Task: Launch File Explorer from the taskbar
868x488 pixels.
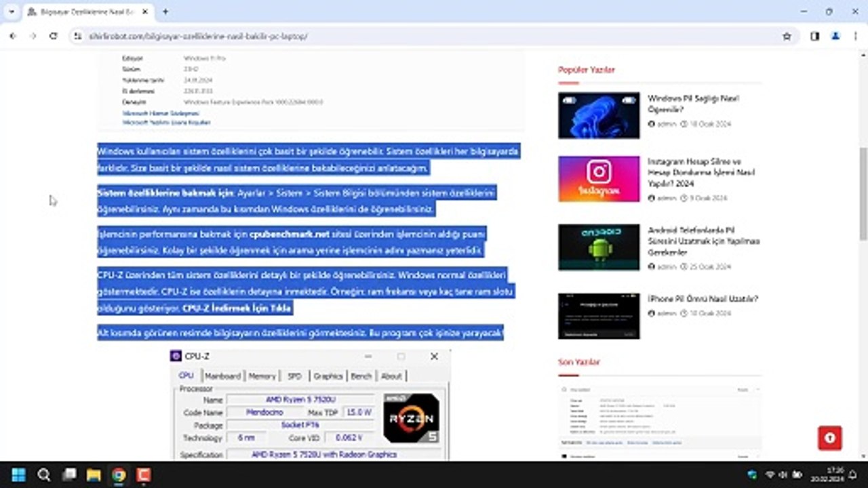Action: click(94, 474)
